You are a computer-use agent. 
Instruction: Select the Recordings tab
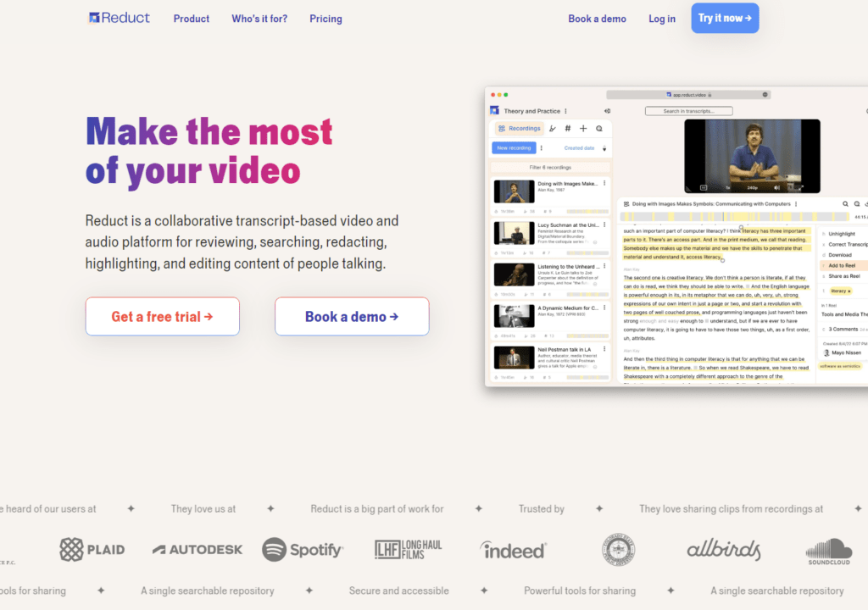click(519, 129)
